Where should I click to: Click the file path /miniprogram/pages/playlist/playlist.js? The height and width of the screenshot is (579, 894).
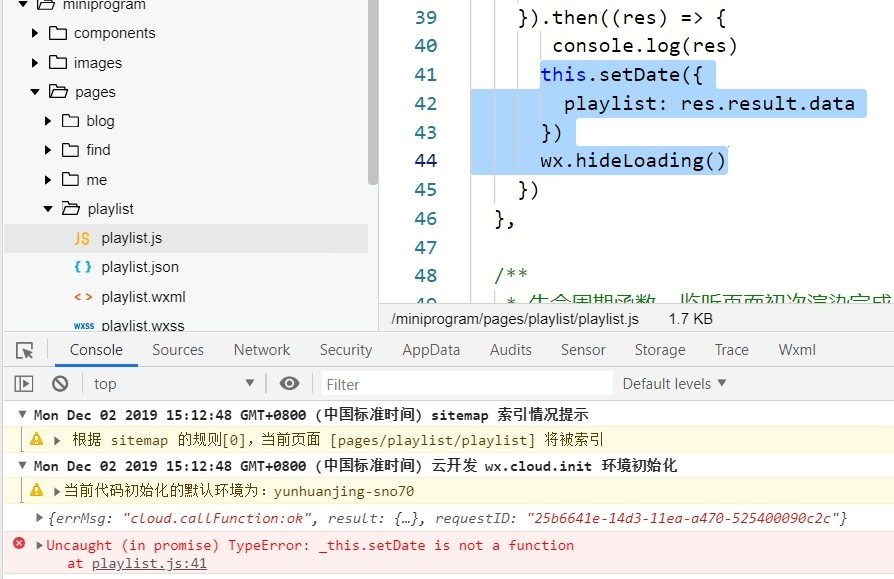click(515, 319)
